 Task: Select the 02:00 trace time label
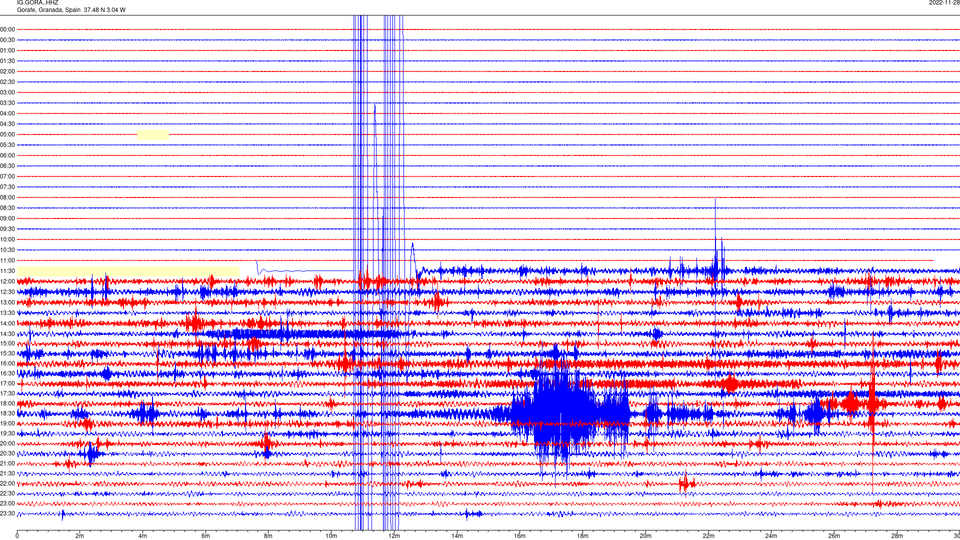tap(7, 71)
